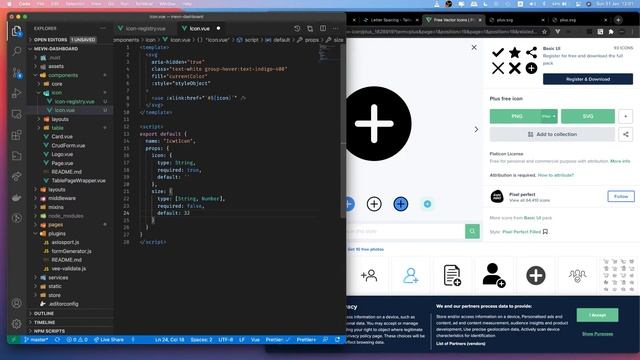Expand the core folder
640x360 pixels.
[39, 84]
